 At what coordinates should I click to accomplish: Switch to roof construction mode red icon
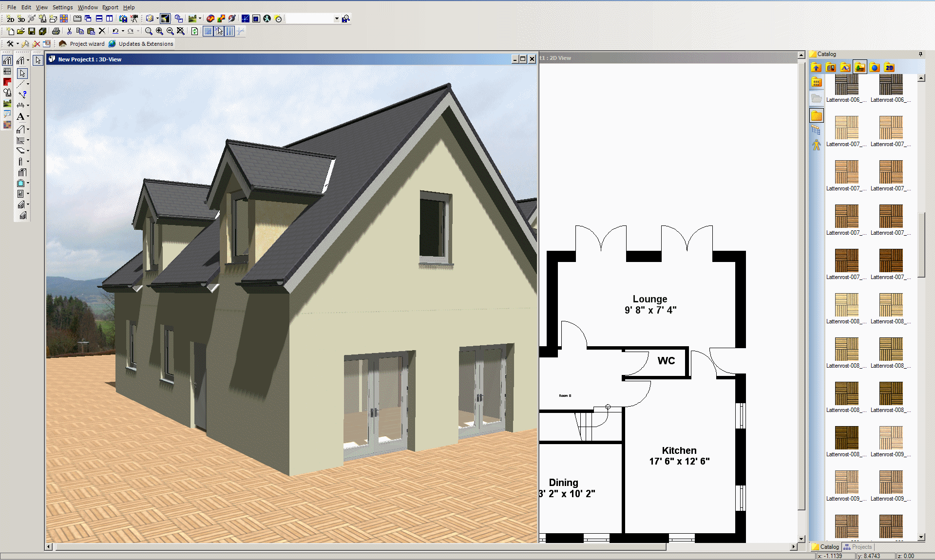pyautogui.click(x=7, y=82)
